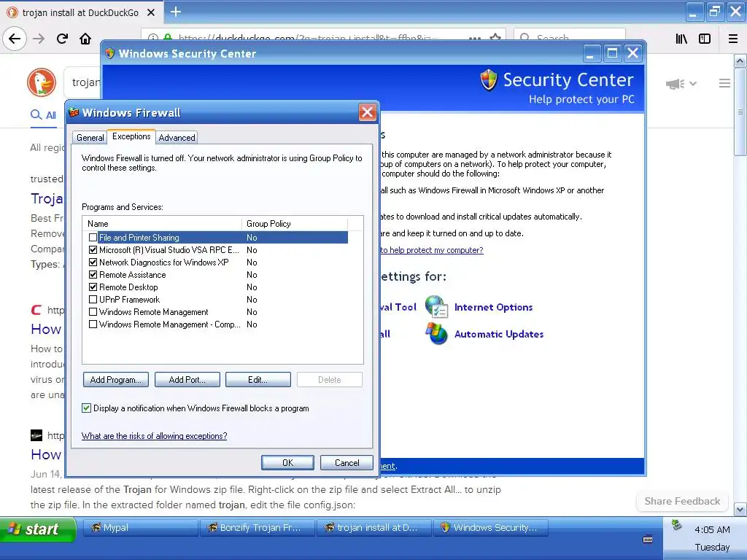Viewport: 747px width, 560px height.
Task: Uncheck Microsoft Visual Studio VSA RPC exception
Action: (93, 249)
